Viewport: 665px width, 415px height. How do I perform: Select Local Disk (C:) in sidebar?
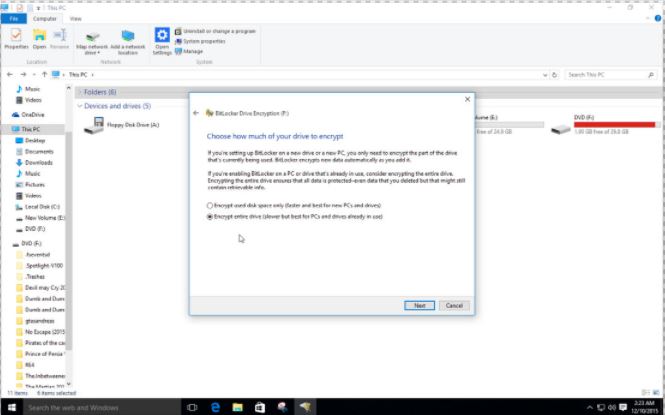(x=37, y=207)
